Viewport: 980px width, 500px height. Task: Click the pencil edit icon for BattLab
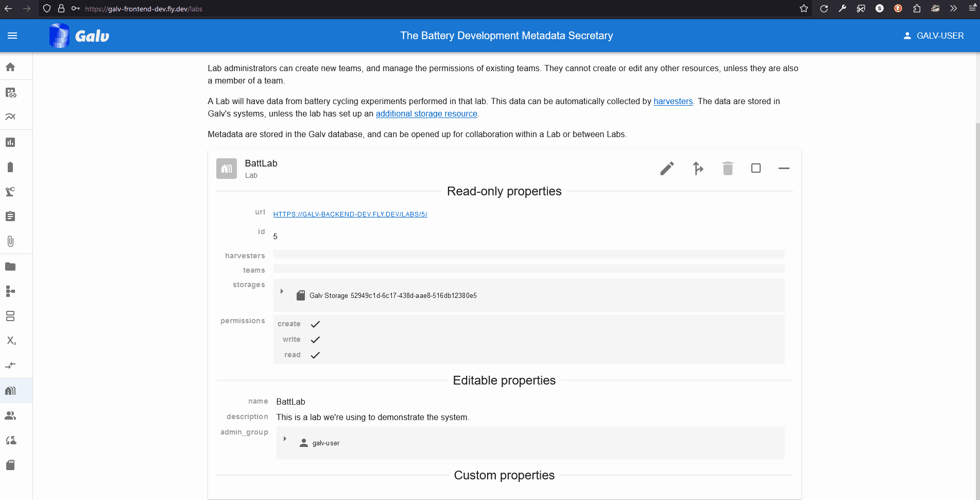pos(667,169)
